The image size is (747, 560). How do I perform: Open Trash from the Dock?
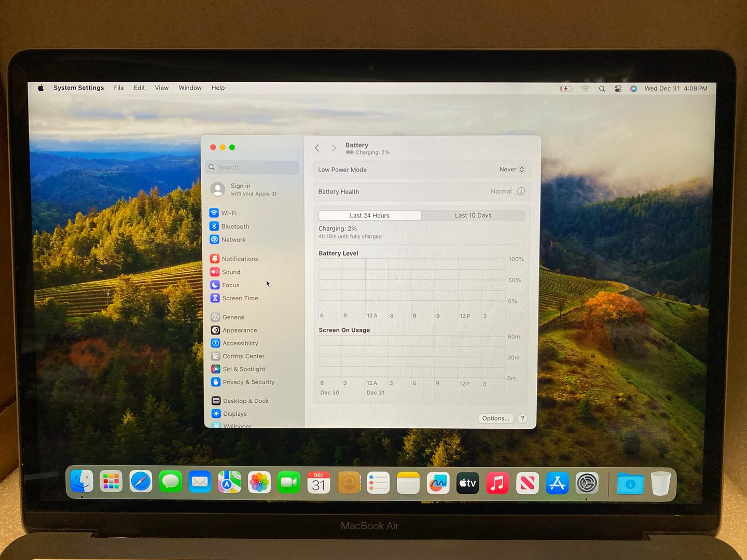(x=660, y=484)
